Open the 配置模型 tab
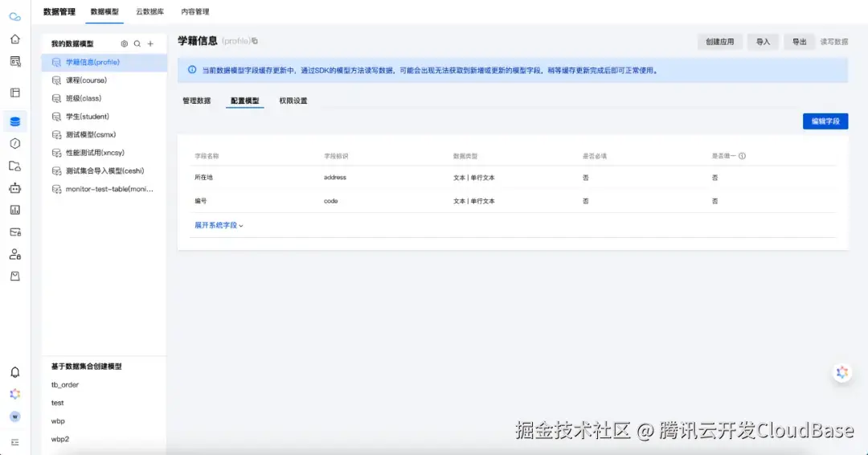 244,100
